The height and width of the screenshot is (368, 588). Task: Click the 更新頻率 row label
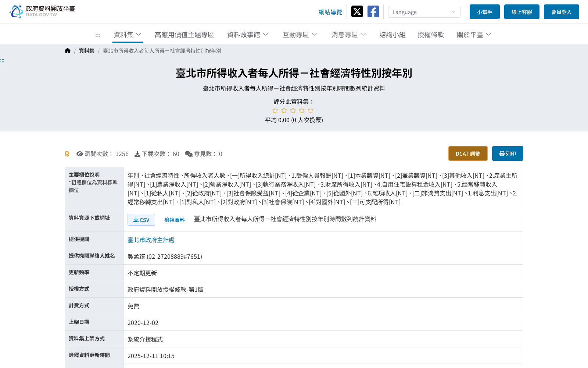(x=79, y=272)
